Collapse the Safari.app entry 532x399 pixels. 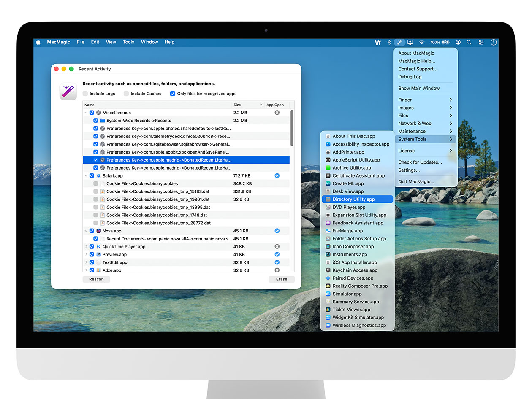tap(87, 175)
